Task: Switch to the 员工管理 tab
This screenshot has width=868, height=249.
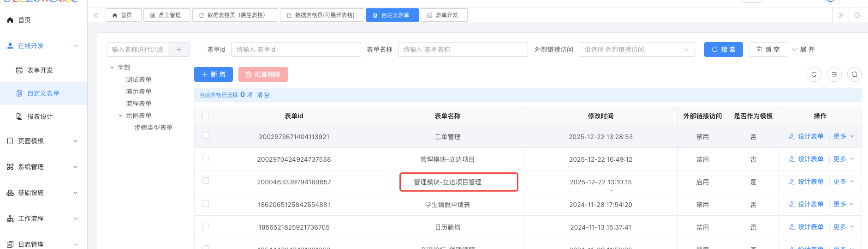Action: coord(166,15)
